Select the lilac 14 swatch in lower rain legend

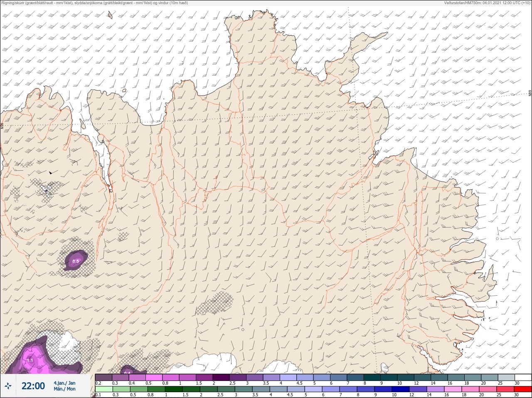point(436,389)
